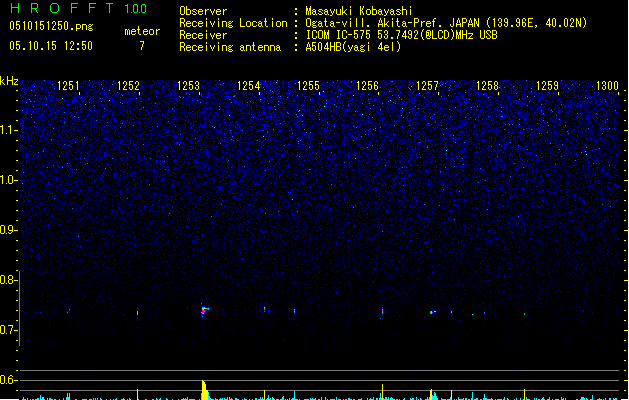Click the 1258 time axis label
Screen dimensions: 629x400
(487, 86)
